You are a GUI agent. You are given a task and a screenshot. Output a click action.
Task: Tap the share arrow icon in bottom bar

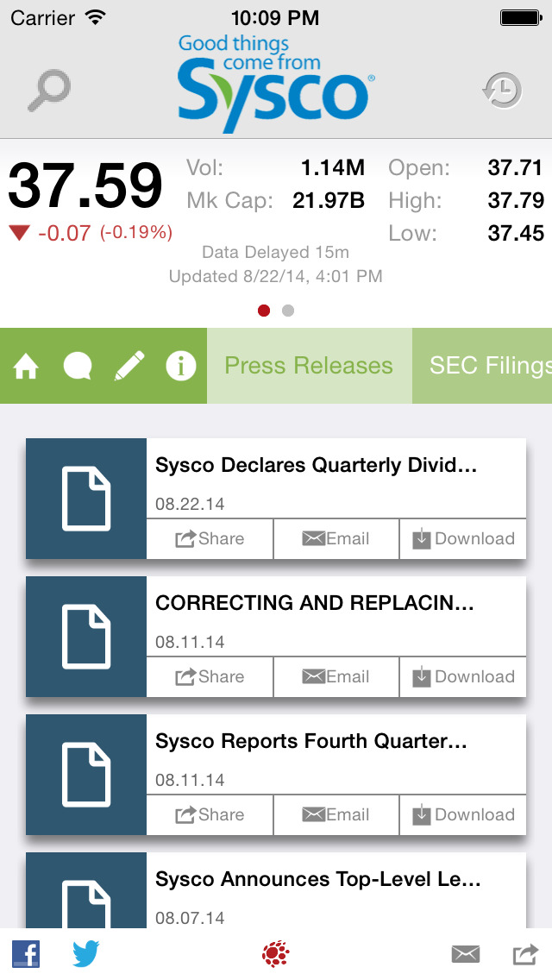pyautogui.click(x=525, y=954)
